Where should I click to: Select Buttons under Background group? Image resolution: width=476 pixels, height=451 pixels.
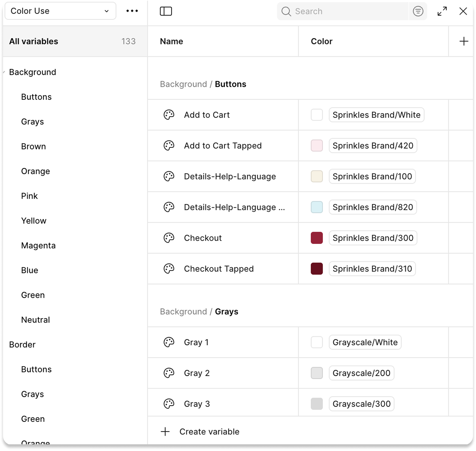pos(36,97)
